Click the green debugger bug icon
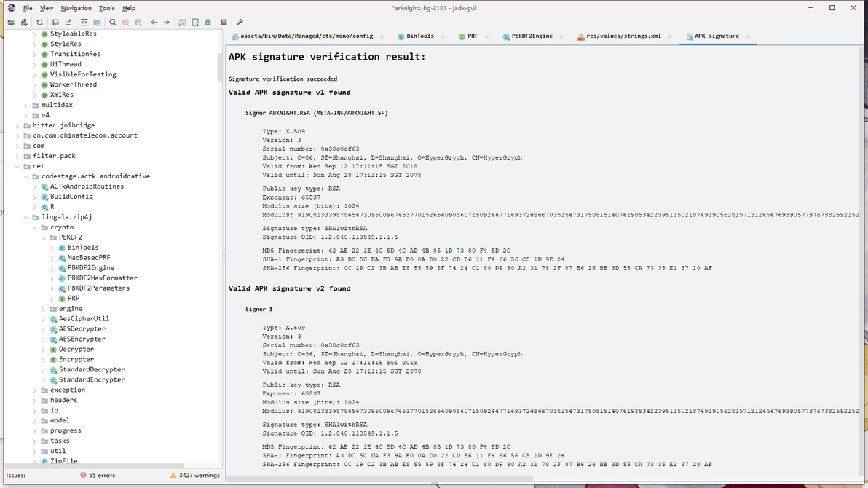Screen dimensions: 868x488 click(208, 23)
